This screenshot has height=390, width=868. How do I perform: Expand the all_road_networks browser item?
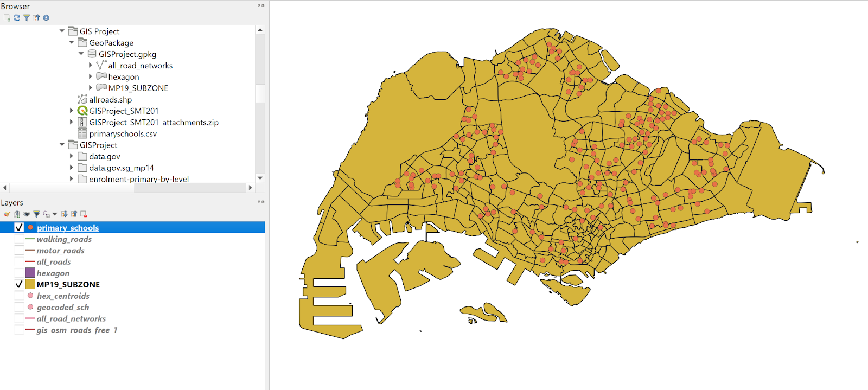click(91, 65)
